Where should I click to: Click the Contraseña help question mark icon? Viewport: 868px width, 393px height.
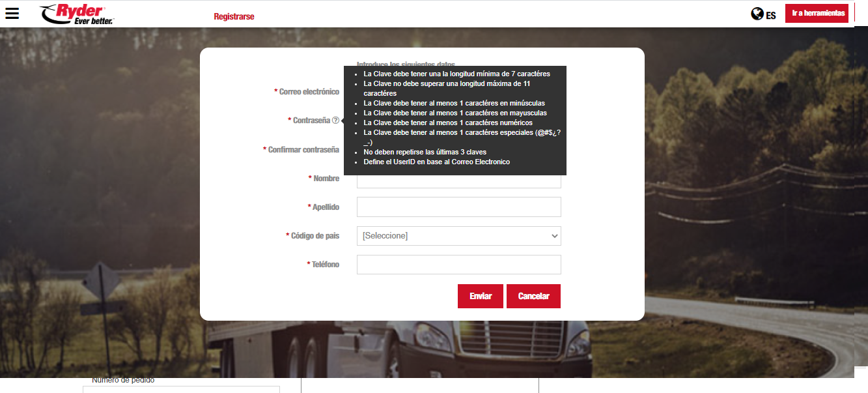point(335,121)
